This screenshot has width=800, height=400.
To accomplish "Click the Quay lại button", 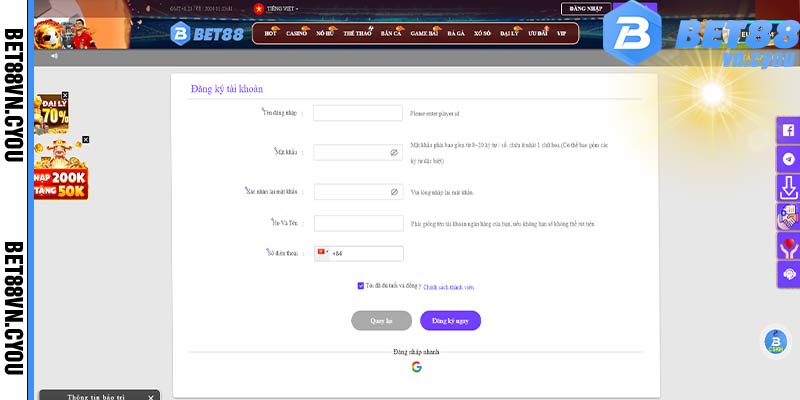I will [x=381, y=320].
